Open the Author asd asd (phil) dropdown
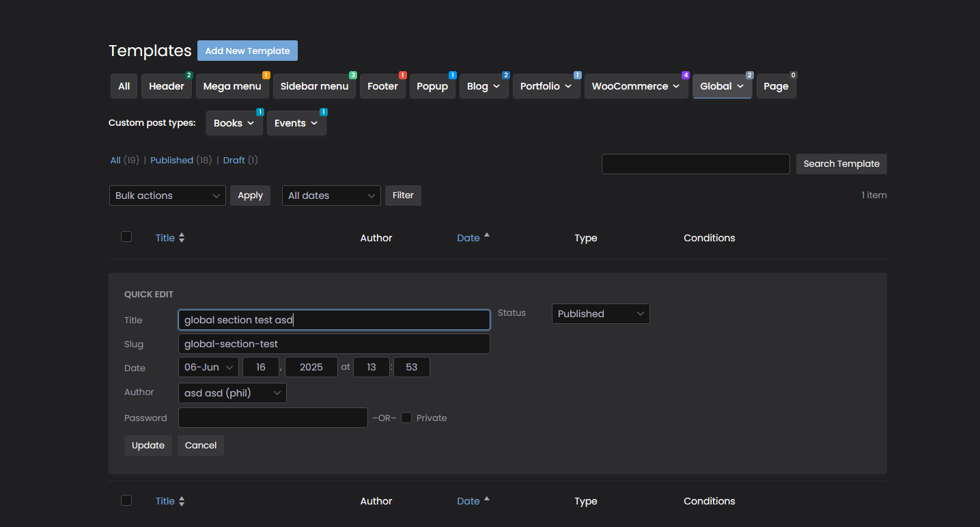The width and height of the screenshot is (980, 527). 232,393
